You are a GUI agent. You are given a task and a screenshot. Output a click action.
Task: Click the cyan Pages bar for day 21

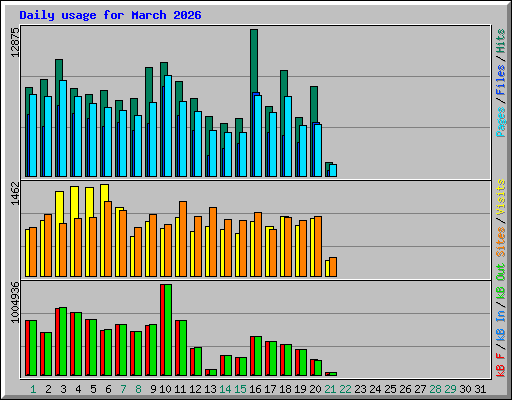point(333,170)
